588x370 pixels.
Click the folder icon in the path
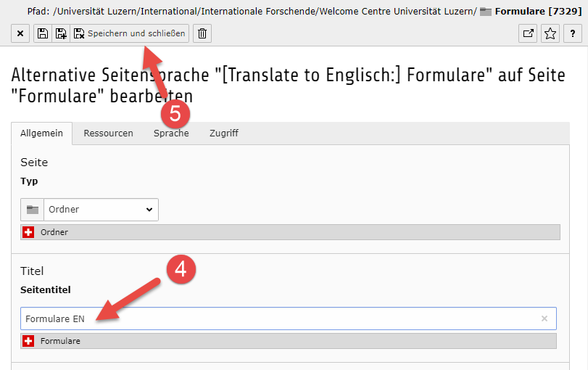coord(486,12)
